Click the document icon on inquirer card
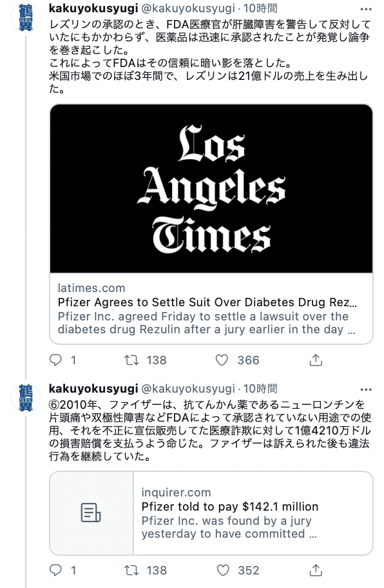The width and height of the screenshot is (384, 588). click(x=91, y=513)
